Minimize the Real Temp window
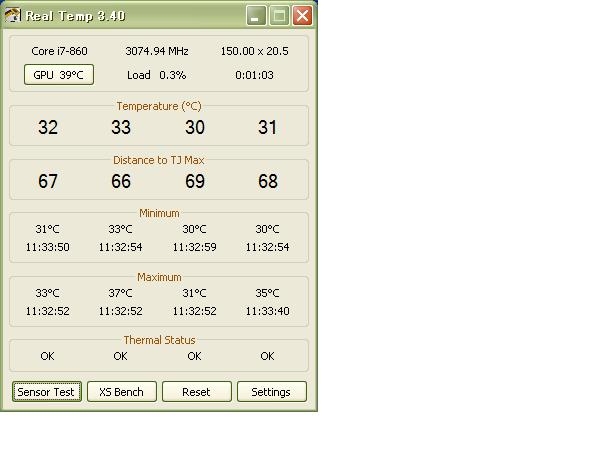Viewport: 600px width, 450px height. coord(256,16)
